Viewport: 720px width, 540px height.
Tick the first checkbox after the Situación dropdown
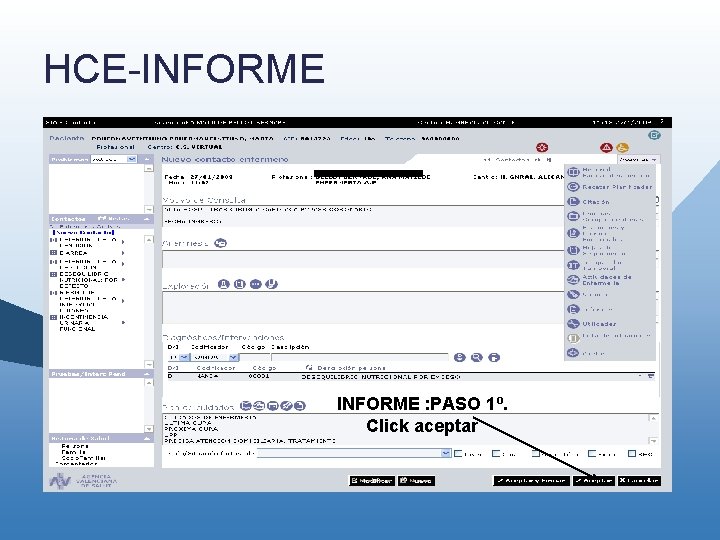(458, 454)
